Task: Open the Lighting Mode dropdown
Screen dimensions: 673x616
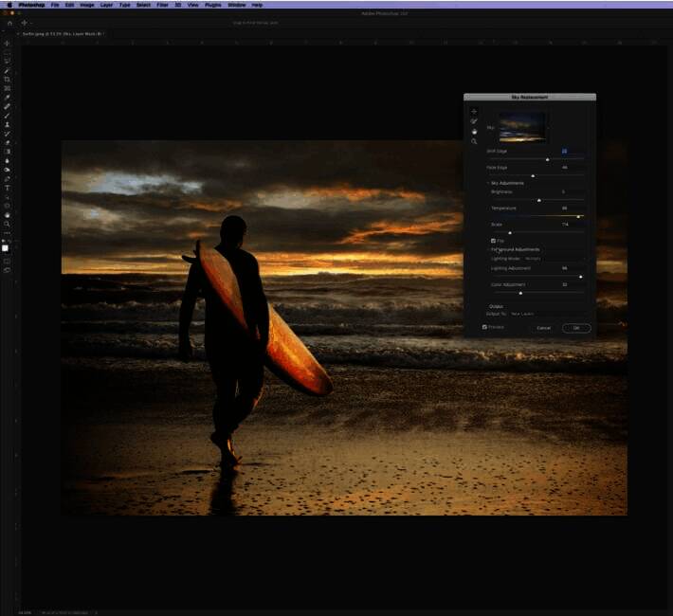Action: (x=534, y=258)
